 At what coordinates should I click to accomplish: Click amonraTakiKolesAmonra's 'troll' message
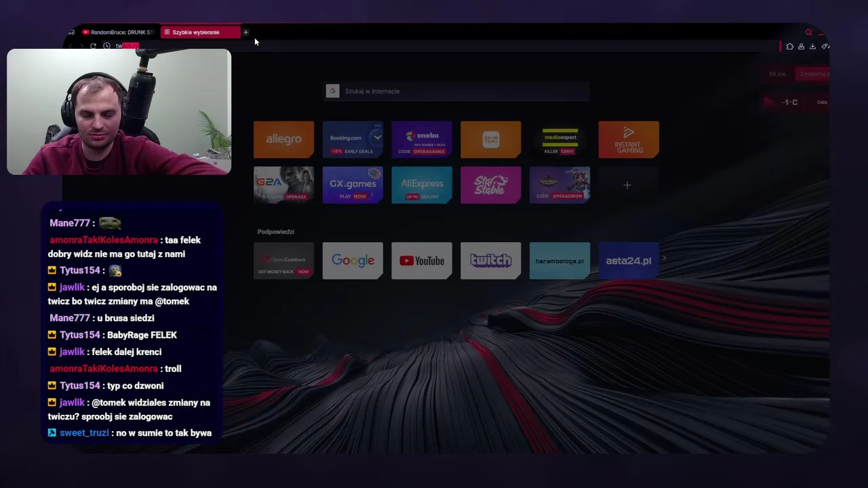click(x=173, y=369)
